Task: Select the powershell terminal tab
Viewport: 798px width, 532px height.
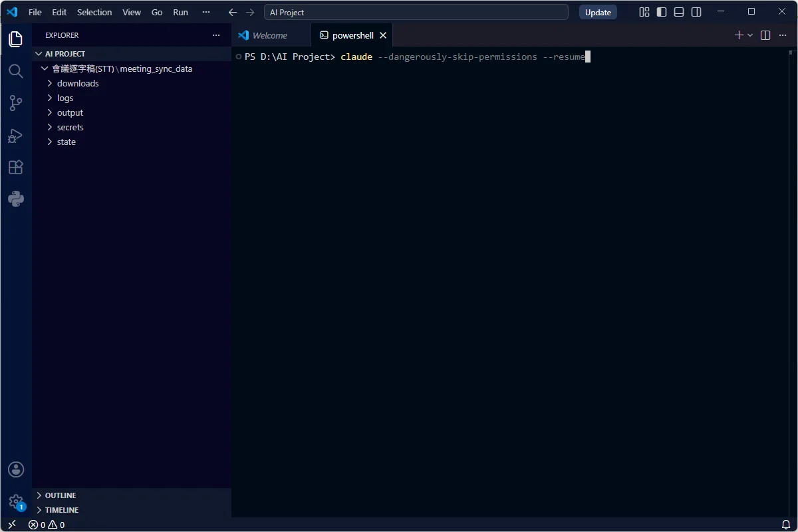Action: coord(353,35)
